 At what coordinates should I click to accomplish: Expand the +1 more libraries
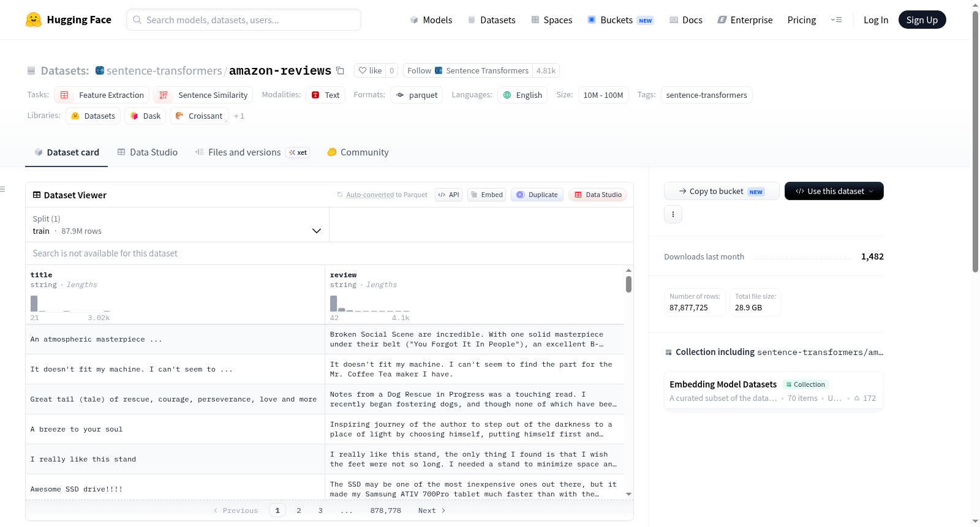point(239,116)
